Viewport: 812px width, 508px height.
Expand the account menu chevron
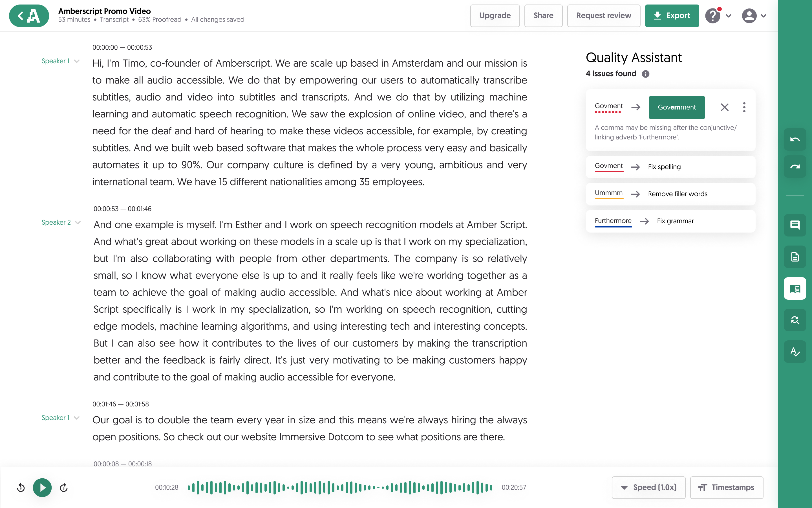click(763, 16)
